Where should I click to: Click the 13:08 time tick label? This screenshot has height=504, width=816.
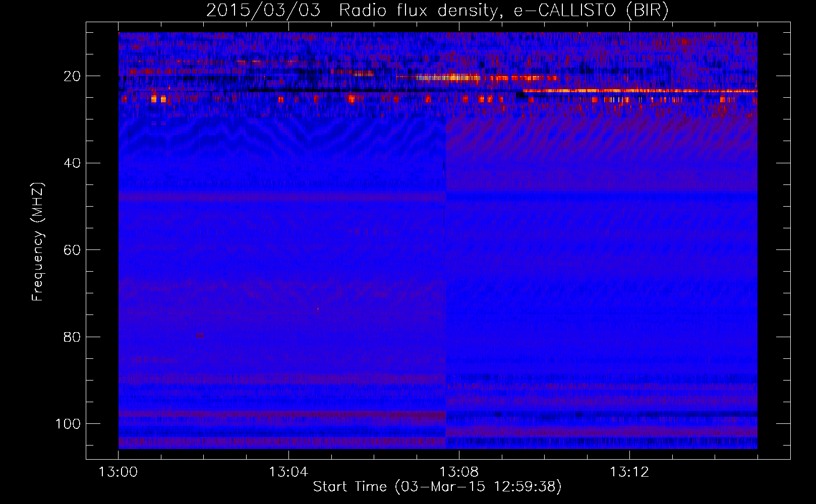[x=459, y=472]
